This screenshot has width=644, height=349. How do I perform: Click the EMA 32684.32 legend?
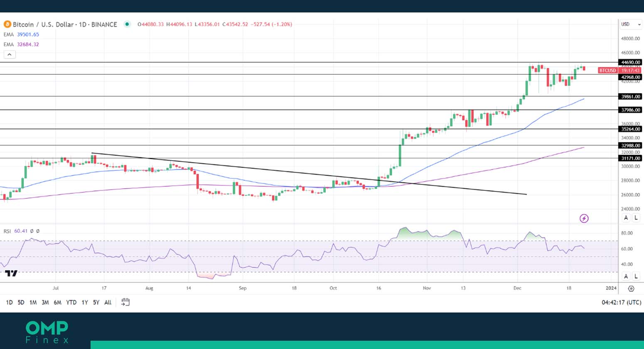[x=21, y=44]
